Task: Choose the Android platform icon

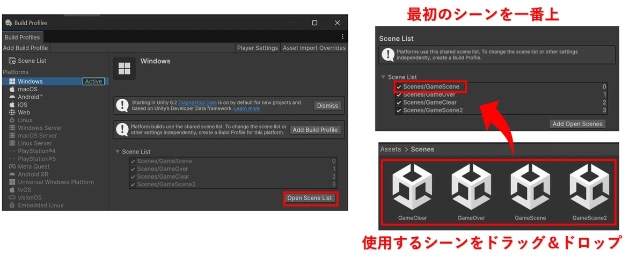Action: point(12,97)
